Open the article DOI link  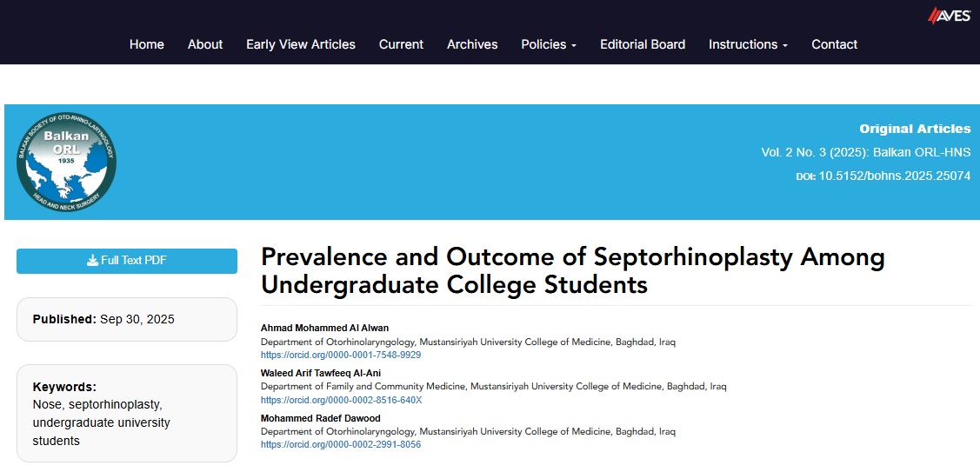pos(894,176)
